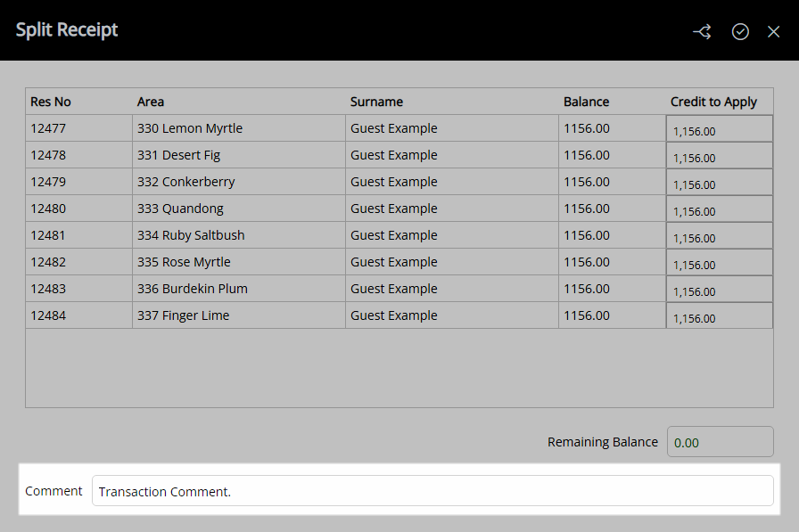Screen dimensions: 799x532
Task: Click the 332 Conkerberry area cell
Action: click(239, 182)
